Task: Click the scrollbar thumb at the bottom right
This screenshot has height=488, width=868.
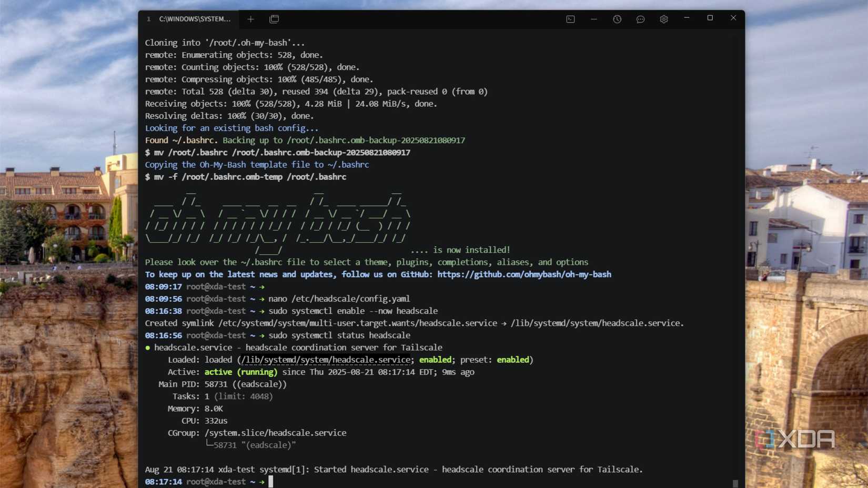Action: 735,483
